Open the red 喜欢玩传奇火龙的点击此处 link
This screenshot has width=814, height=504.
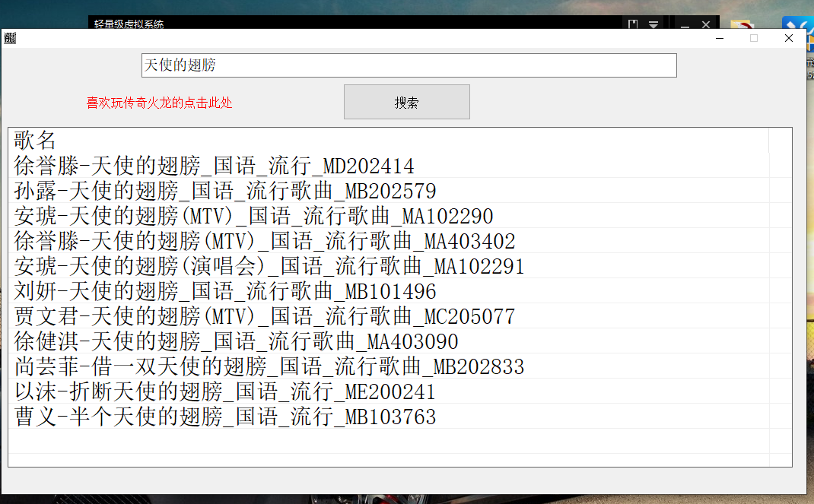point(159,103)
